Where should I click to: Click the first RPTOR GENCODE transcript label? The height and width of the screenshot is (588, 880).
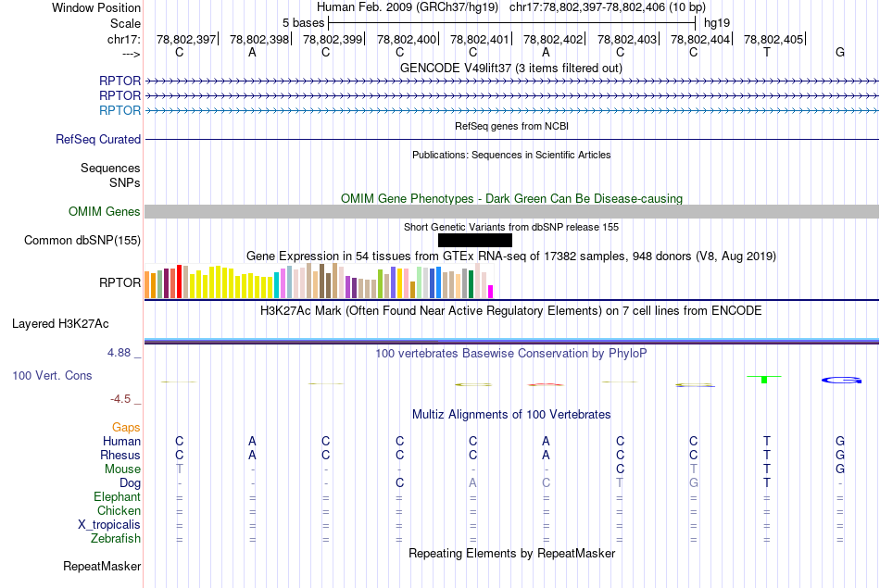click(x=119, y=81)
